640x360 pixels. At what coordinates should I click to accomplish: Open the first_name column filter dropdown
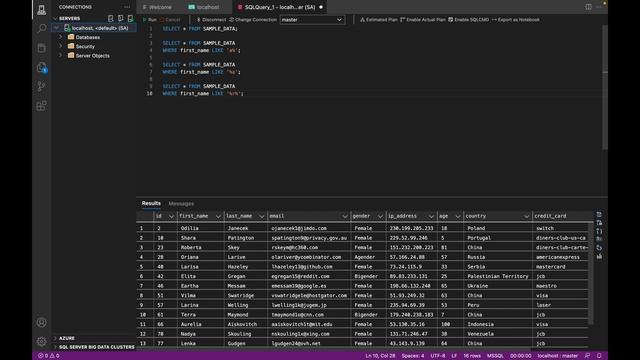[218, 216]
